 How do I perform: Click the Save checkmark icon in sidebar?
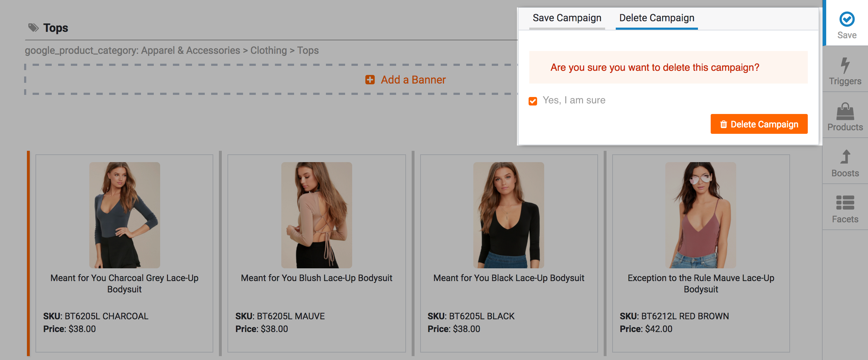847,19
